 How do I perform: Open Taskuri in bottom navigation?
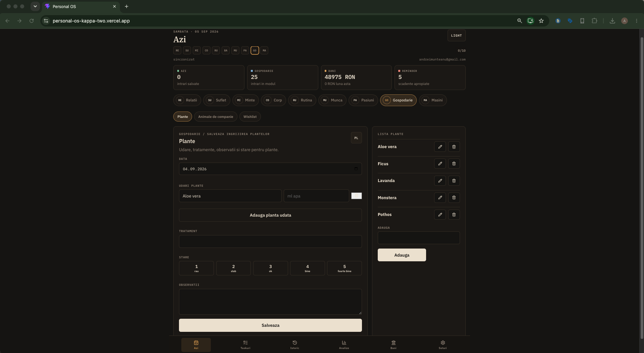245,345
